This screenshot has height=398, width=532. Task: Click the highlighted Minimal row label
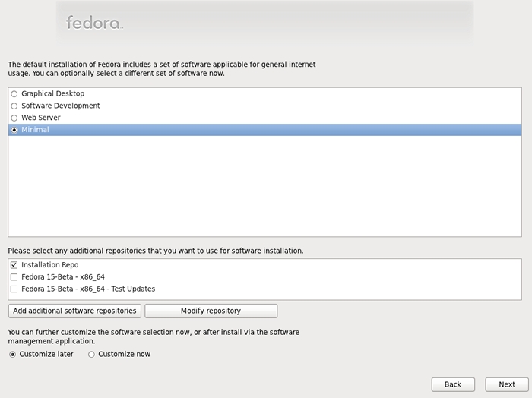35,130
